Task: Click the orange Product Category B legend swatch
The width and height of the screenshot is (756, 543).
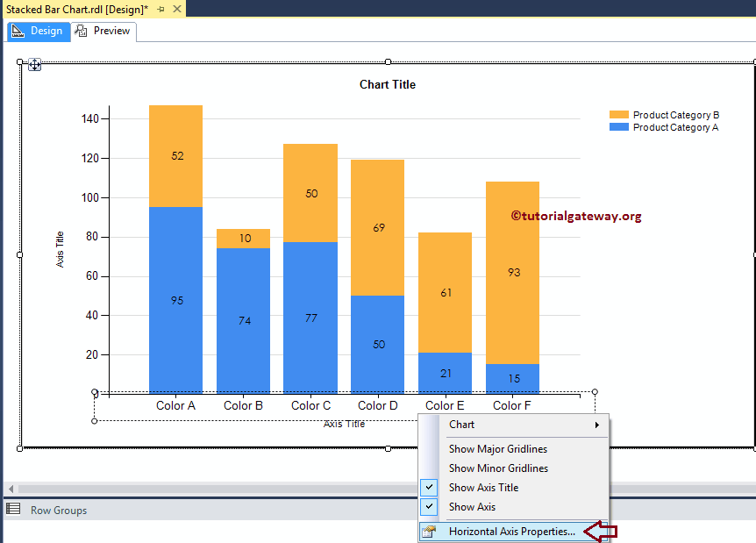Action: (x=617, y=114)
